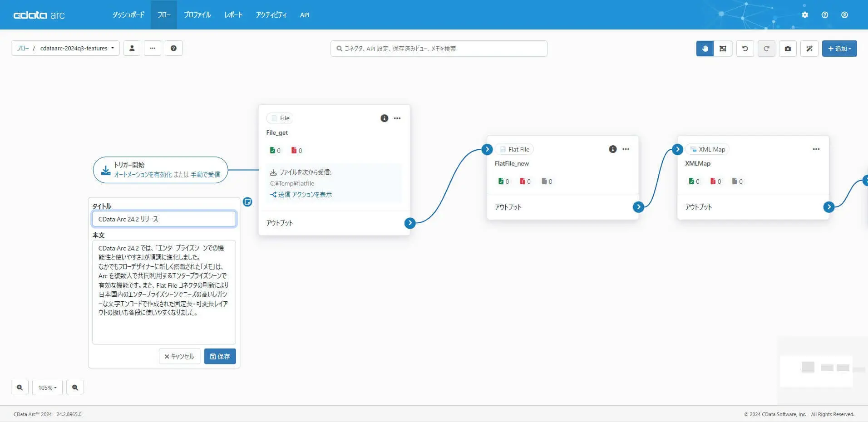
Task: Zoom out of the flow canvas
Action: click(x=75, y=388)
